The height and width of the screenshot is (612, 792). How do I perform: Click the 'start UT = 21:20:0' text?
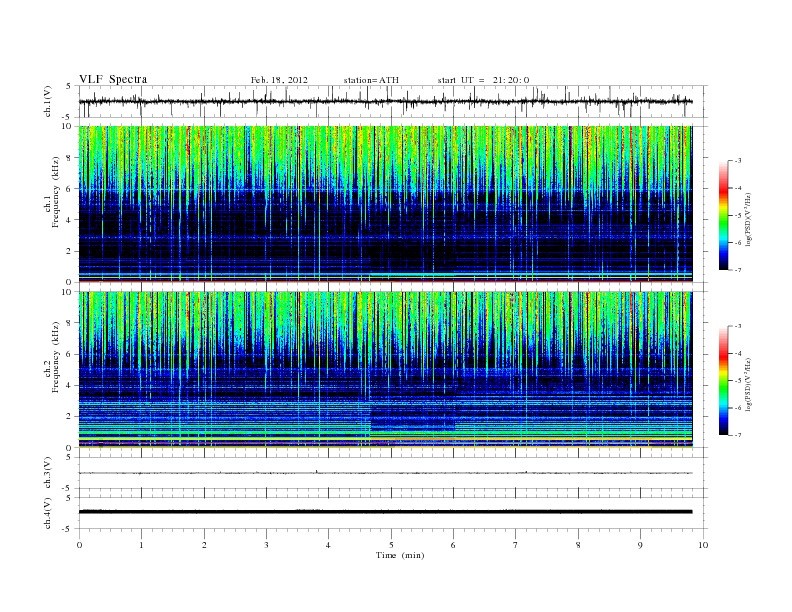(x=483, y=80)
